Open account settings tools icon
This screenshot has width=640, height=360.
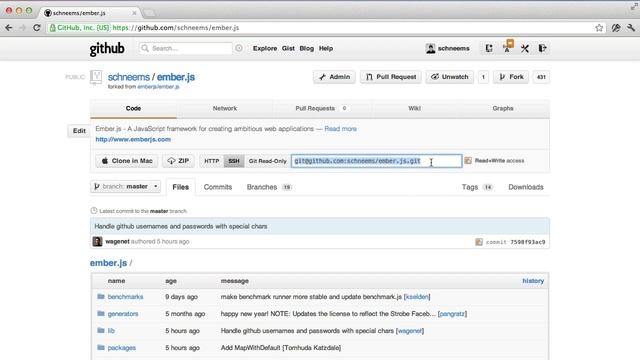point(525,49)
